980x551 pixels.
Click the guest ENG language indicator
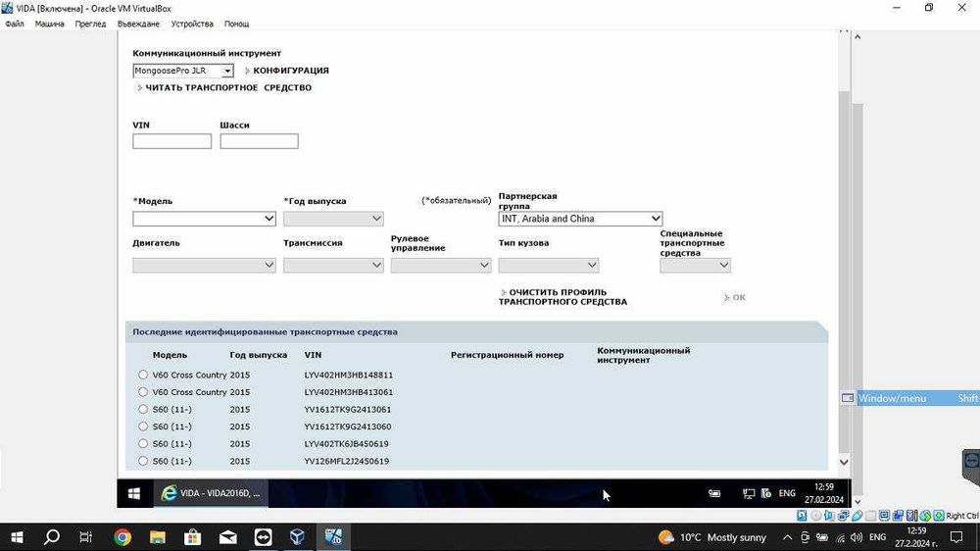point(787,493)
